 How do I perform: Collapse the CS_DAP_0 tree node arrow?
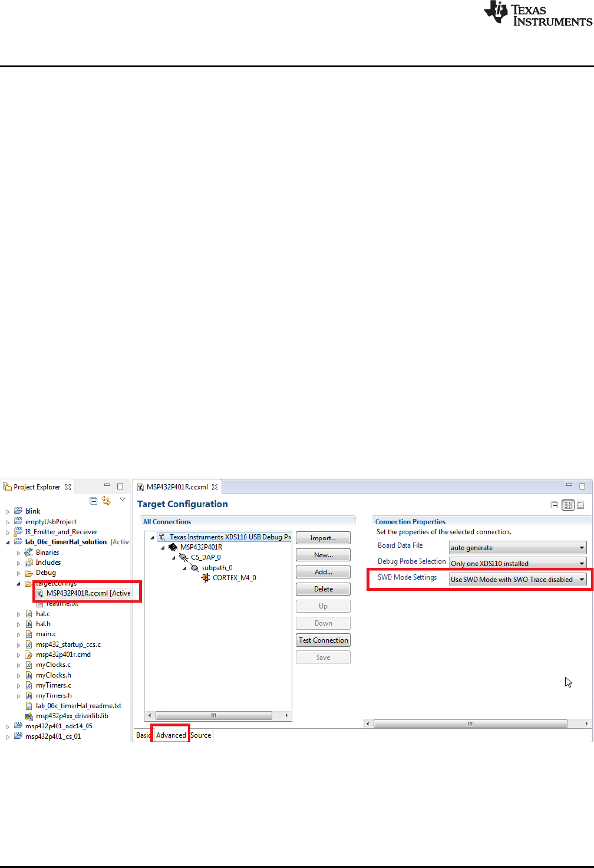click(173, 558)
